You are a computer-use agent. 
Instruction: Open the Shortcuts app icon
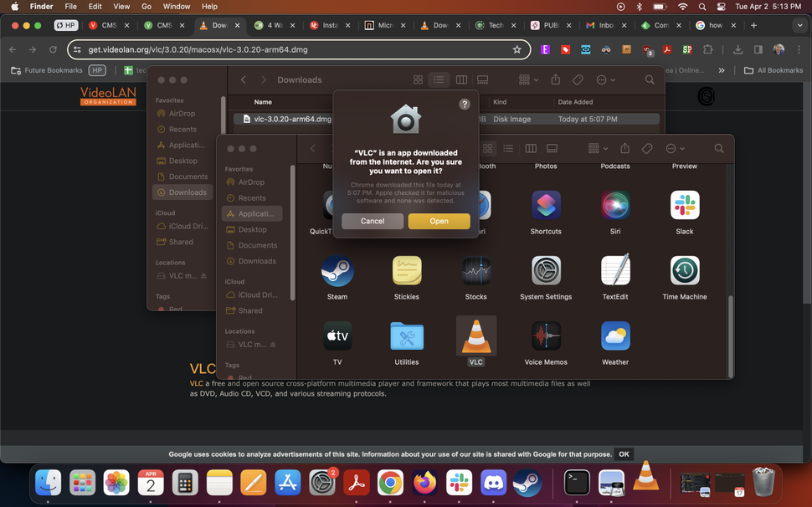[x=545, y=205]
